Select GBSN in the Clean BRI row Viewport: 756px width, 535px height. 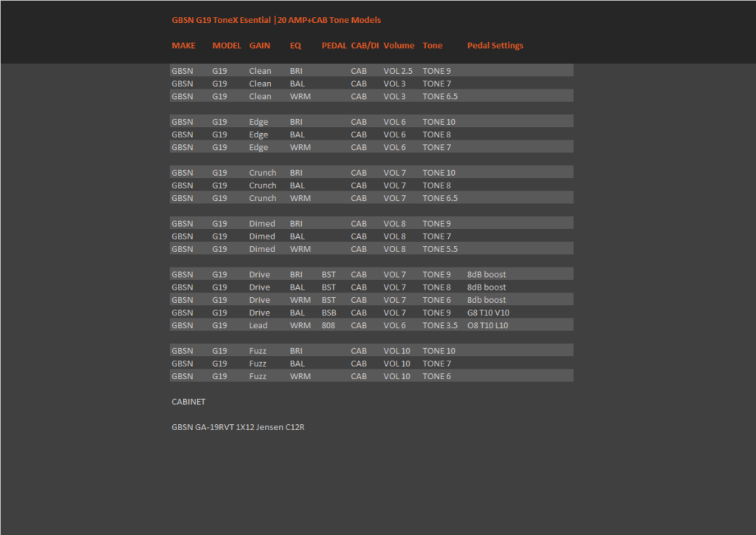click(x=182, y=71)
